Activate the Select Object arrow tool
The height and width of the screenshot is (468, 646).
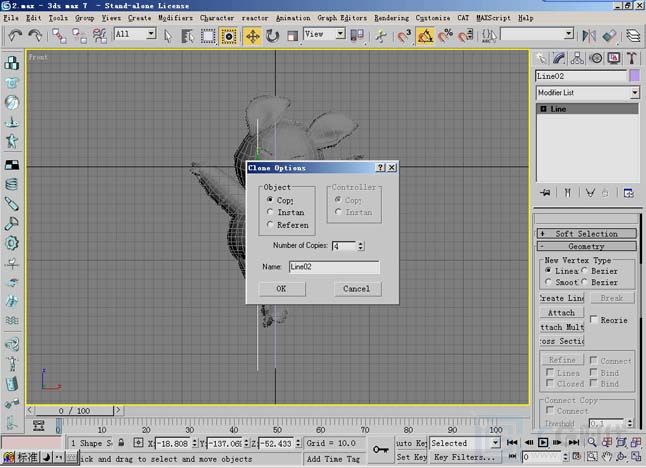tap(168, 36)
